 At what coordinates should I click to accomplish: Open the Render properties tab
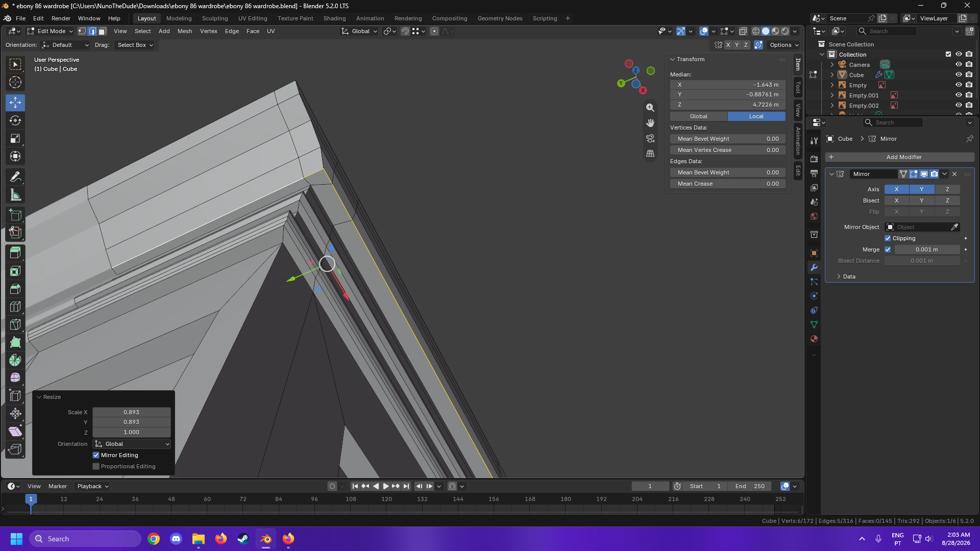814,159
